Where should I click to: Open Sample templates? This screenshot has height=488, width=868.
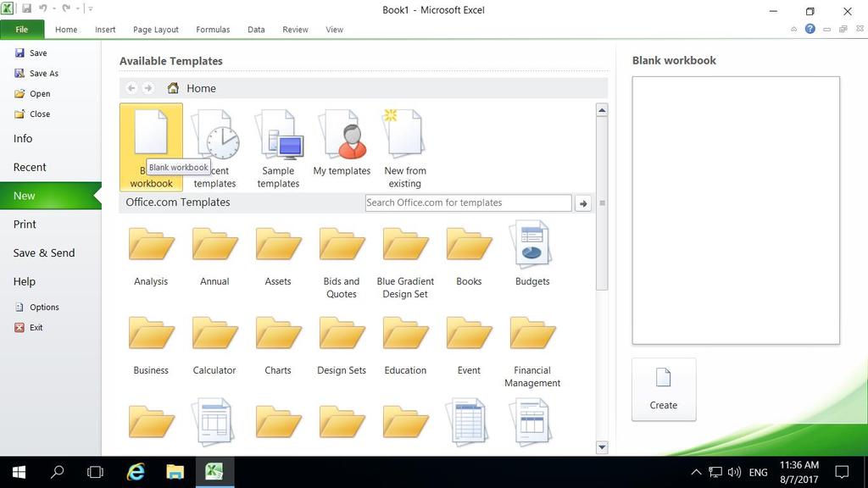(x=278, y=148)
